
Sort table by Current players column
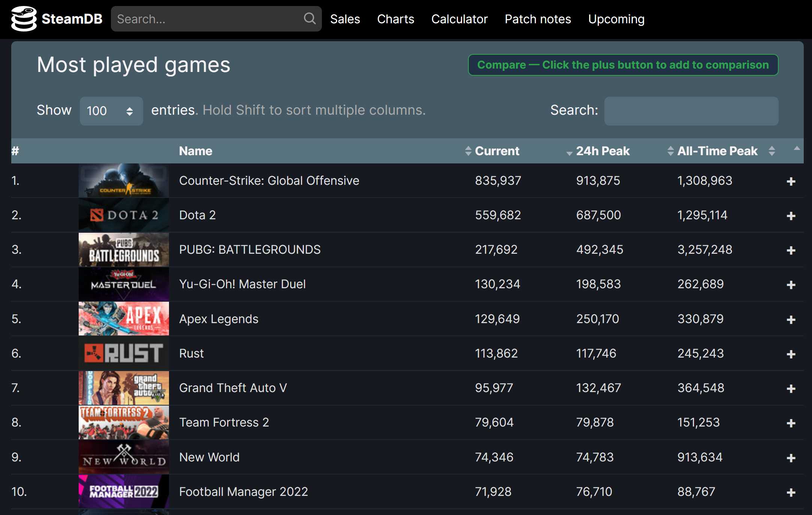pyautogui.click(x=497, y=151)
